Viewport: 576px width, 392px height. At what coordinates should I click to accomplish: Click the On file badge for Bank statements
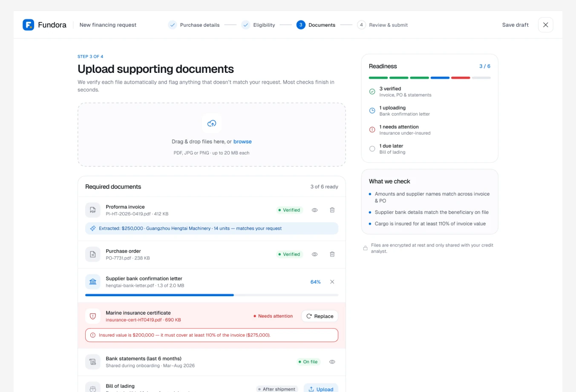(308, 362)
